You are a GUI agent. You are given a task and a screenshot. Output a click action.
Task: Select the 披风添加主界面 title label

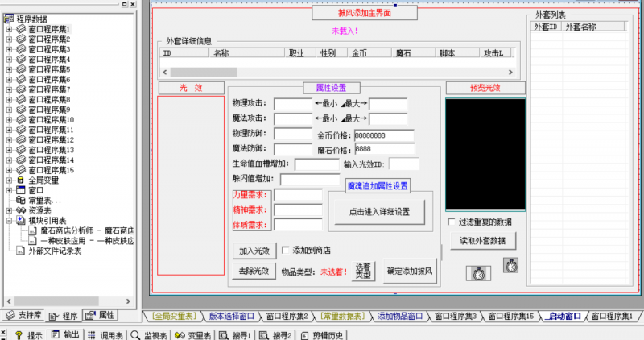(365, 13)
